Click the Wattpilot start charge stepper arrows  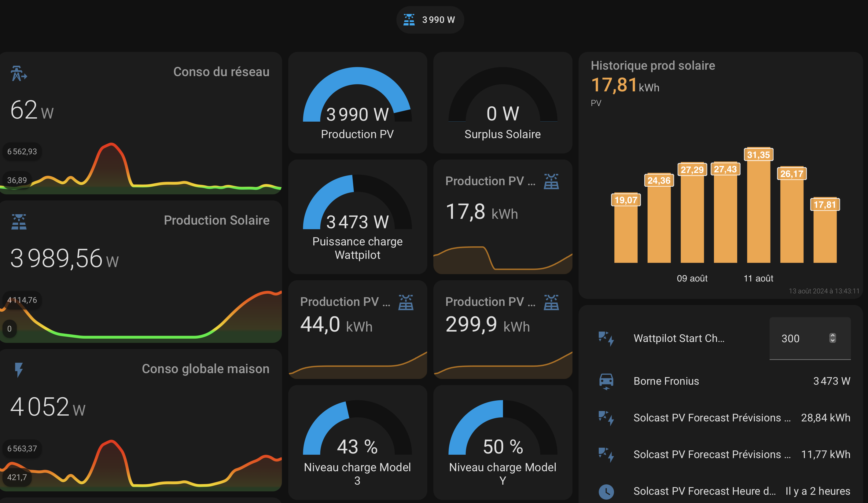tap(832, 338)
